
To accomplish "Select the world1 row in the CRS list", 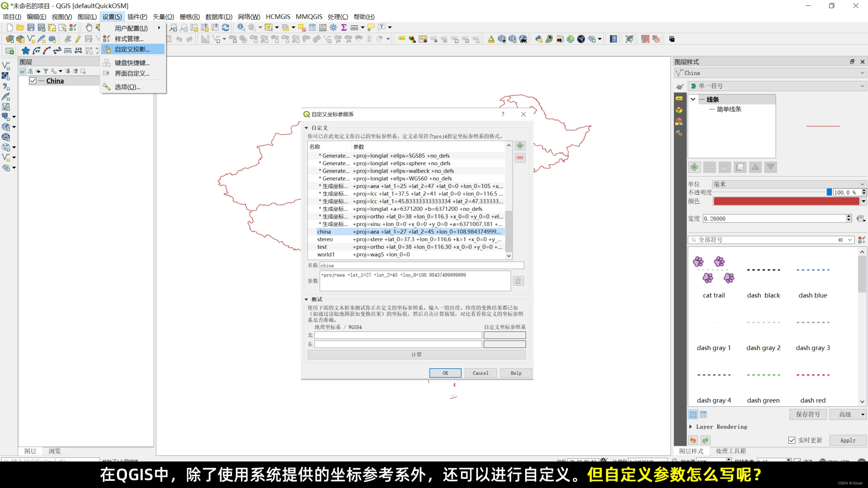I will pyautogui.click(x=406, y=254).
